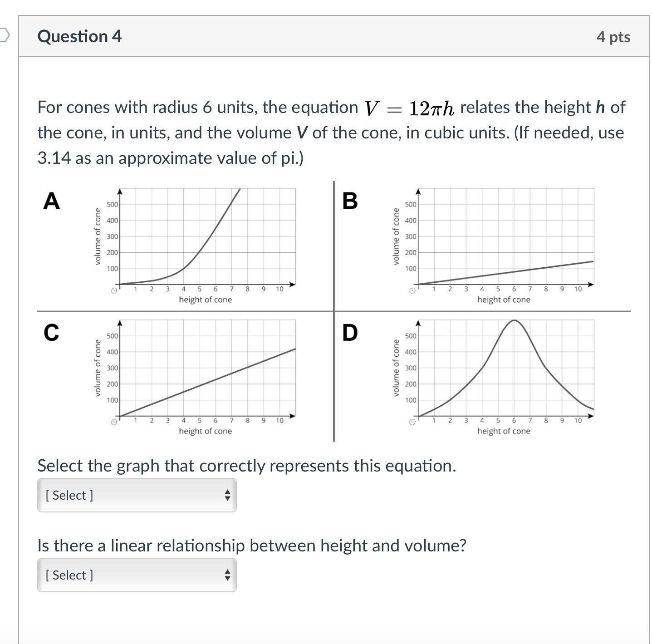Viewport: 652px width, 644px height.
Task: Open the linear relationship answer dropdown
Action: coord(137,575)
